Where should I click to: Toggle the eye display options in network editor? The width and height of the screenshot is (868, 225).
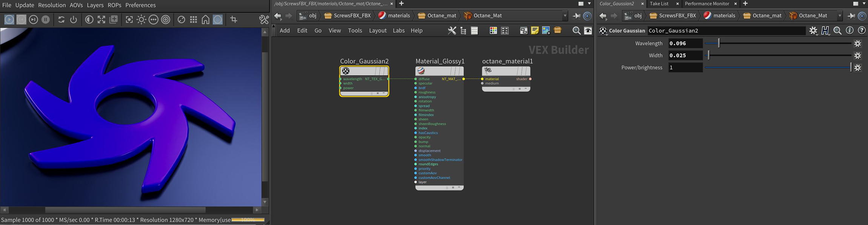pyautogui.click(x=588, y=31)
